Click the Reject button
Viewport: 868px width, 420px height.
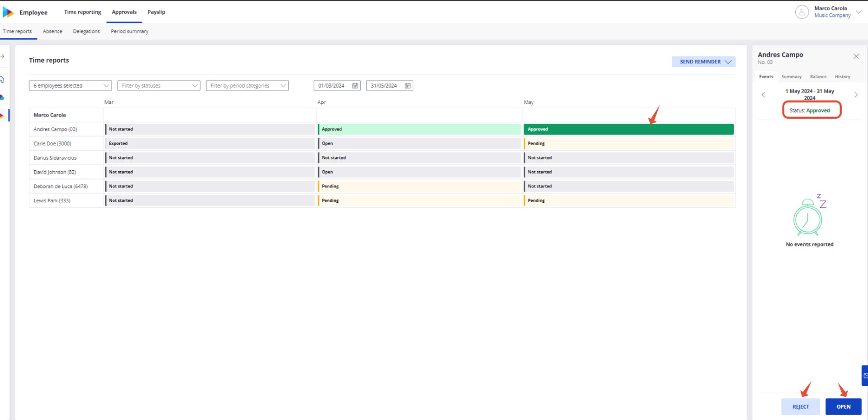tap(801, 406)
